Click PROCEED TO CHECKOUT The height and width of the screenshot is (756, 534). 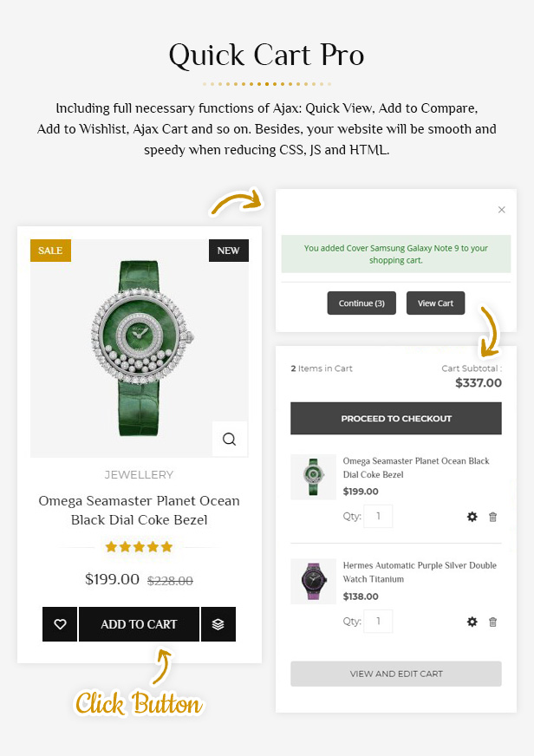click(x=396, y=418)
